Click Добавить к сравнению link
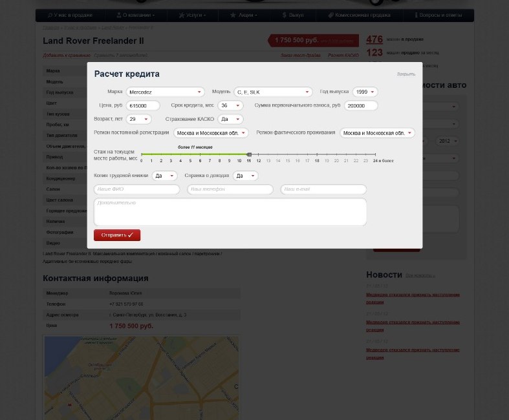509x420 pixels. [x=67, y=56]
